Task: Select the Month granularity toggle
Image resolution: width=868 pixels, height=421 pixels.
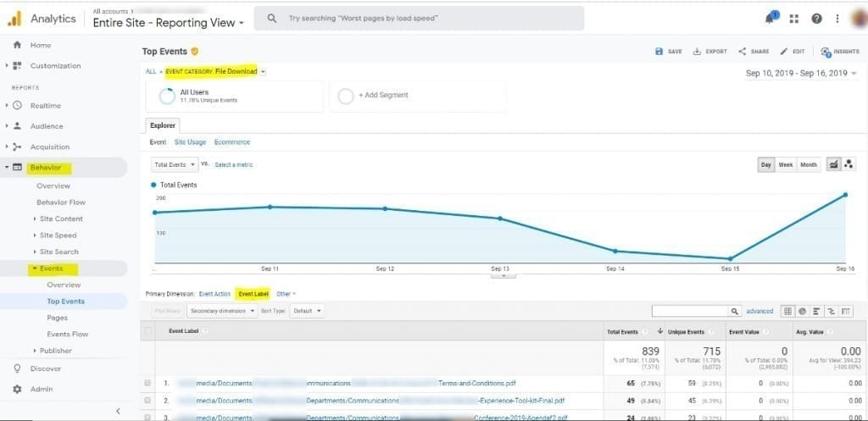Action: tap(808, 165)
